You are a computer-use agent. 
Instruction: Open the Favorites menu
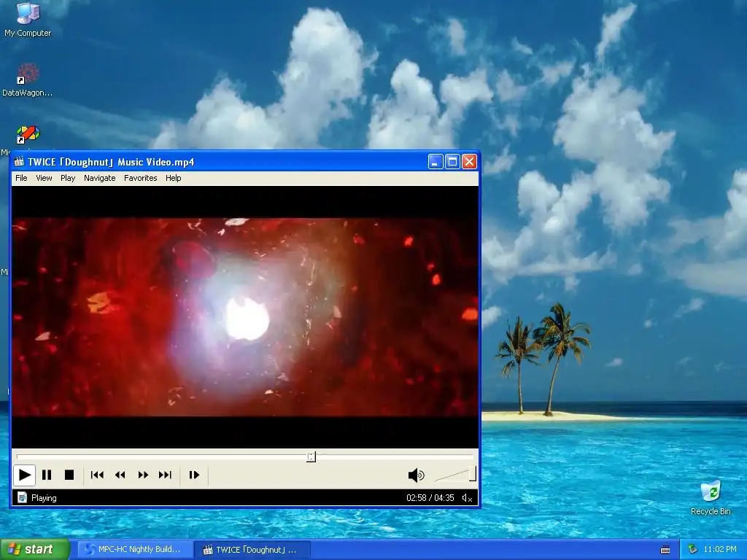[x=141, y=178]
